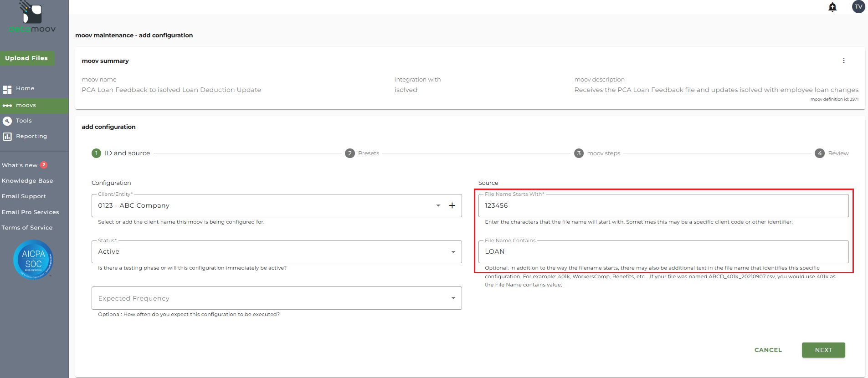
Task: Open the moov summary three-dot menu
Action: click(x=843, y=61)
